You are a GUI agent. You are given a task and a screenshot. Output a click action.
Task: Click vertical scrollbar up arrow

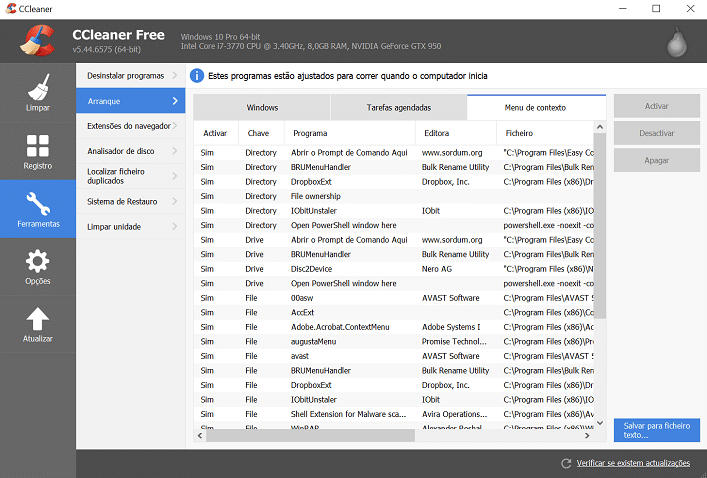pyautogui.click(x=600, y=127)
